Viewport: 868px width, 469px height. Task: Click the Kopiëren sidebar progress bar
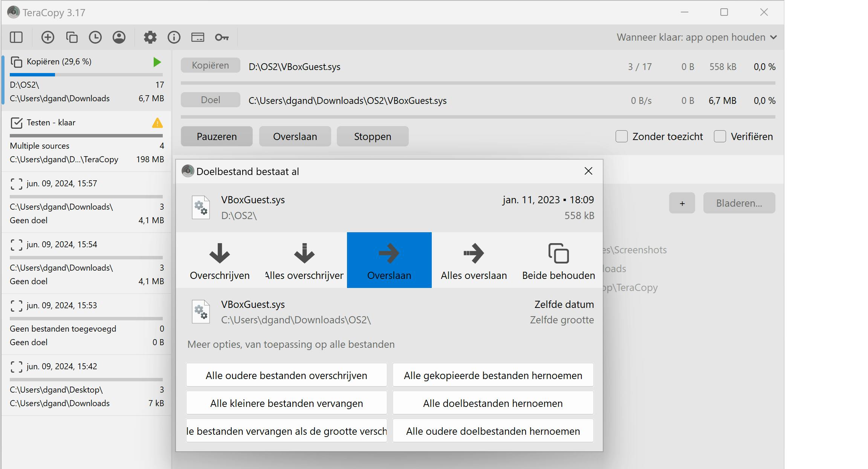tap(86, 75)
